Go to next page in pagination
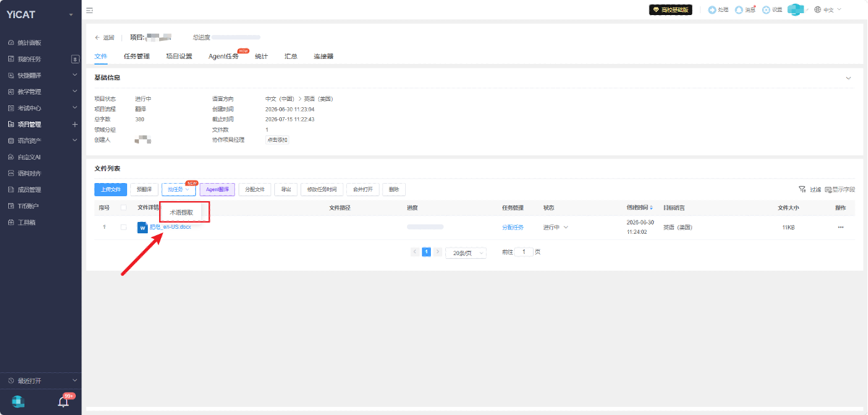The width and height of the screenshot is (868, 415). click(438, 252)
